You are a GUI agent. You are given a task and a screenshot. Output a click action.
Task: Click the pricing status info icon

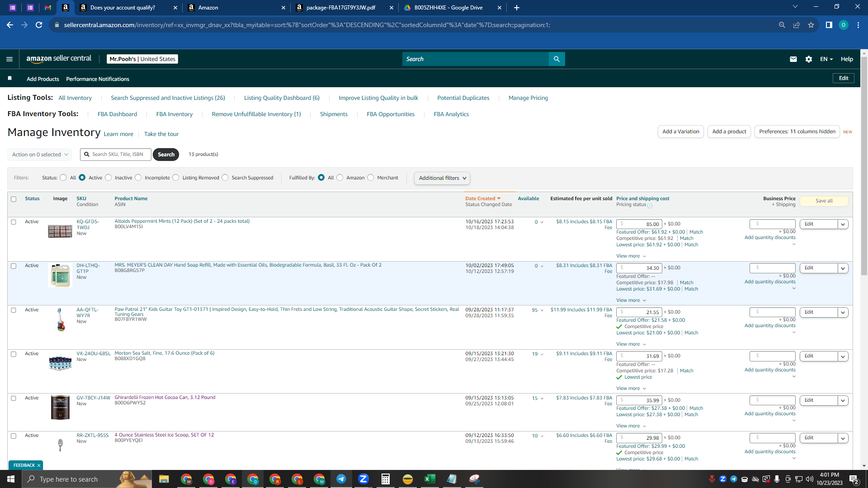click(650, 206)
